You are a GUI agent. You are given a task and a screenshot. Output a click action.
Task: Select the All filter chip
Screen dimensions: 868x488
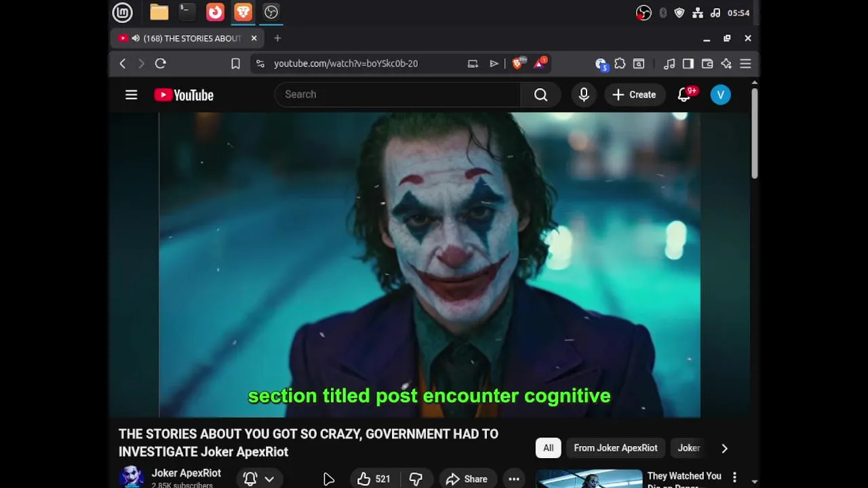548,448
